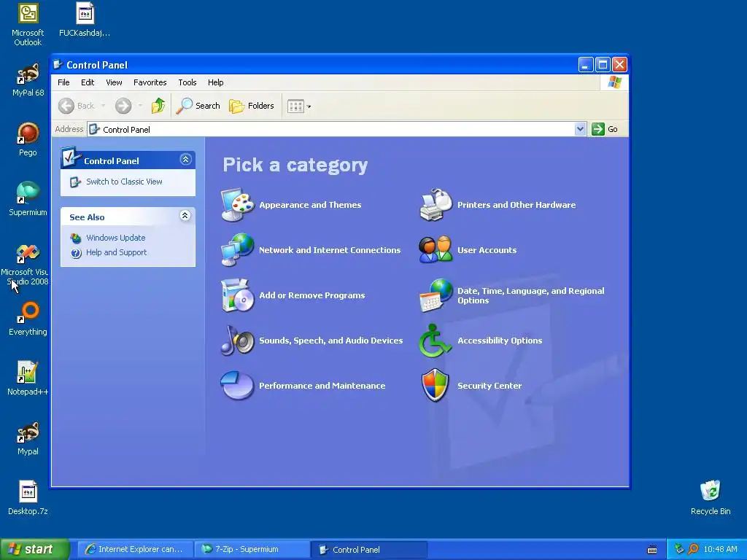Click the Appearance and Themes text link

(x=310, y=205)
